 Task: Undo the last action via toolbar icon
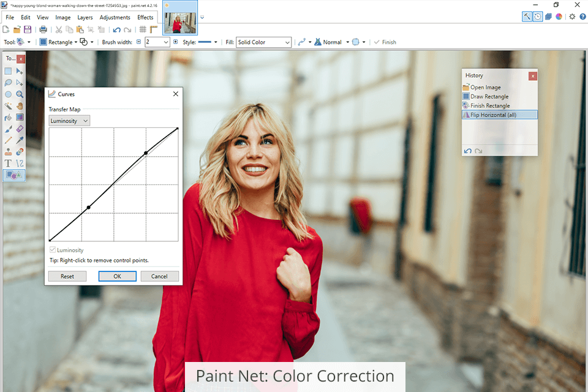pyautogui.click(x=117, y=29)
